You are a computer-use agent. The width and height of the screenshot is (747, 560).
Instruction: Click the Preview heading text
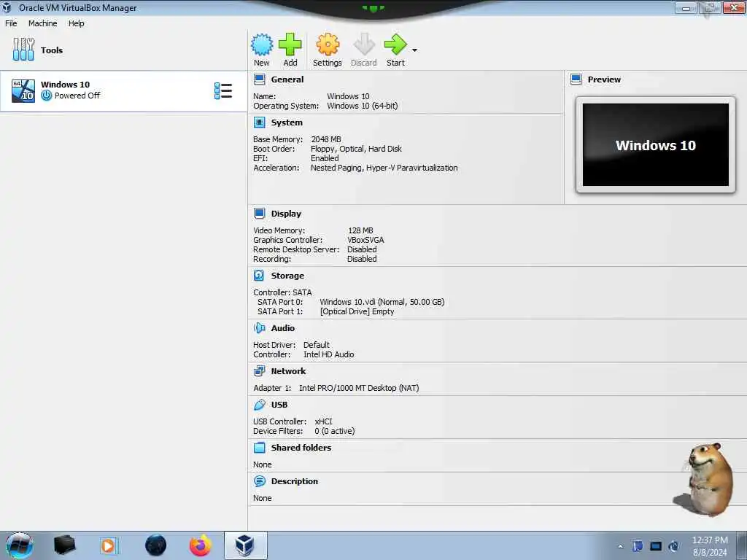604,79
